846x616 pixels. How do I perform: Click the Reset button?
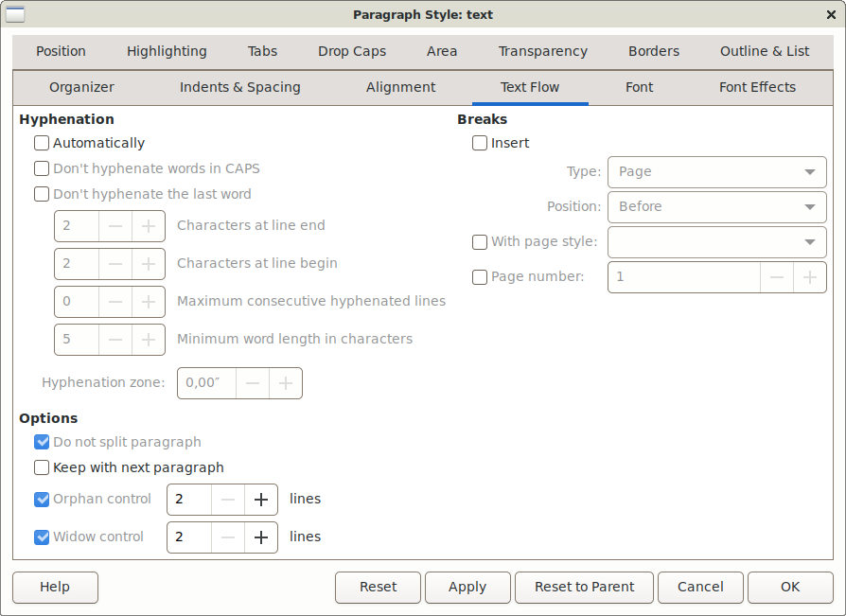(378, 588)
